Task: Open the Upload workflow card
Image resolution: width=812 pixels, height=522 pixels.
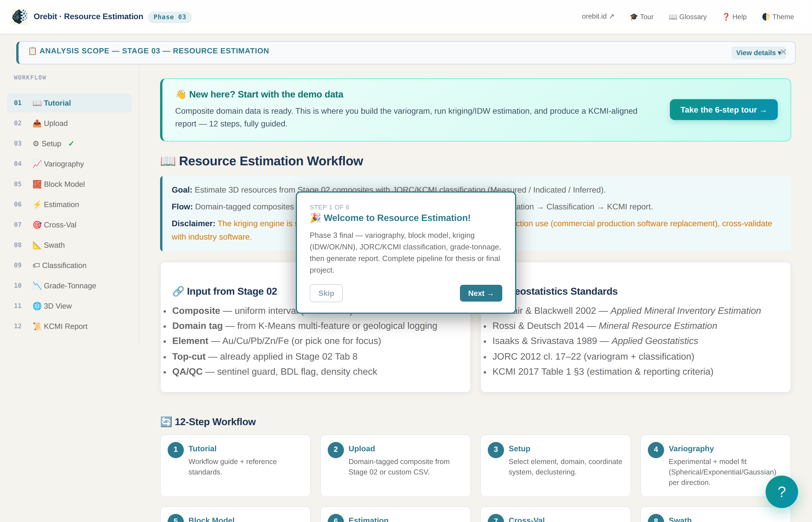Action: coord(396,466)
